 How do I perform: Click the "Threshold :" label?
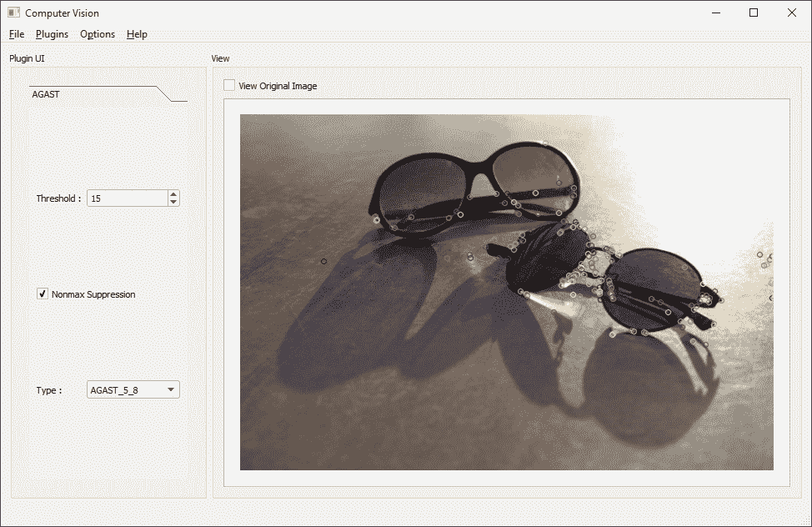pos(58,198)
